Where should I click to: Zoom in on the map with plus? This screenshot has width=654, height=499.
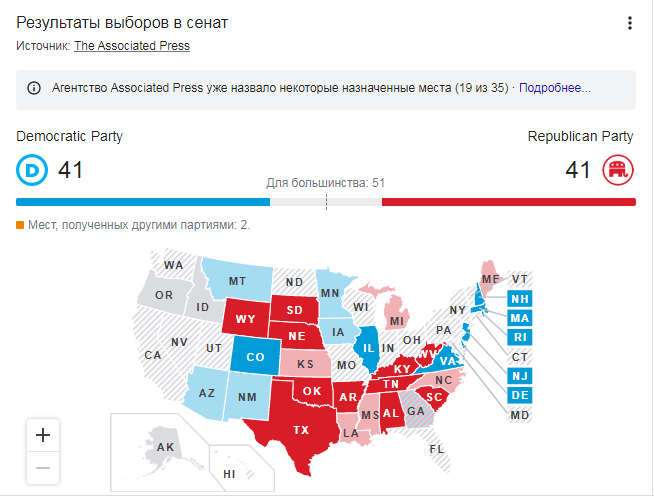click(43, 435)
